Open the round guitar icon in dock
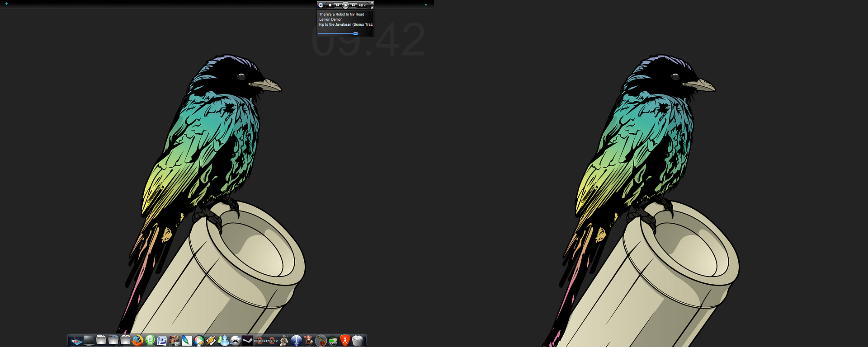The width and height of the screenshot is (868, 347). 321,340
